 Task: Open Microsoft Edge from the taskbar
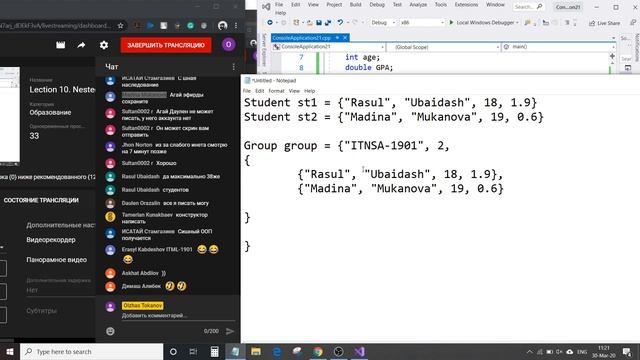point(277,351)
